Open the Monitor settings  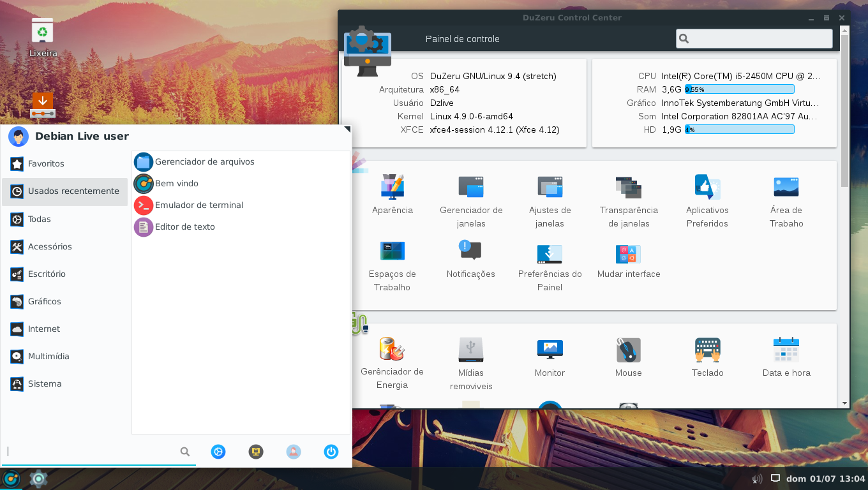click(550, 350)
